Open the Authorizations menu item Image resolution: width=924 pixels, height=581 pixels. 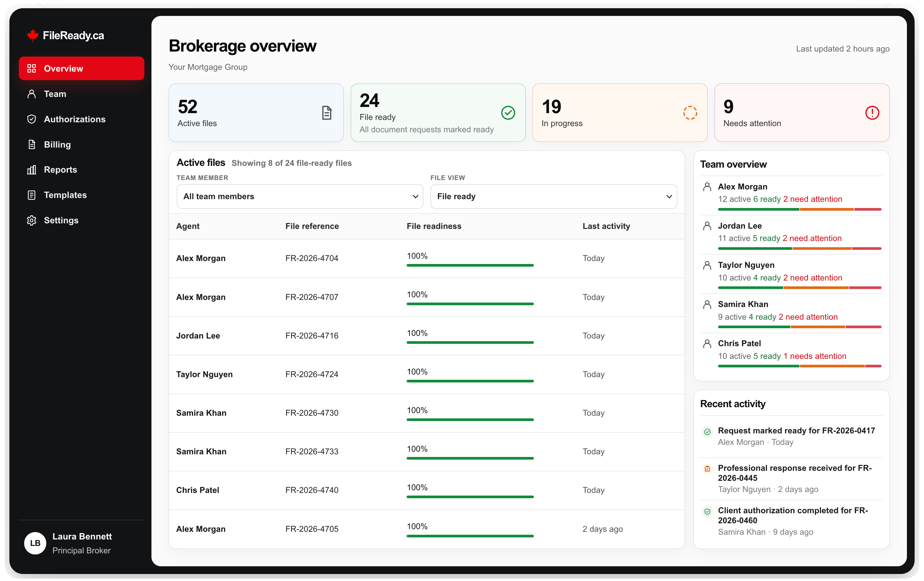coord(81,119)
